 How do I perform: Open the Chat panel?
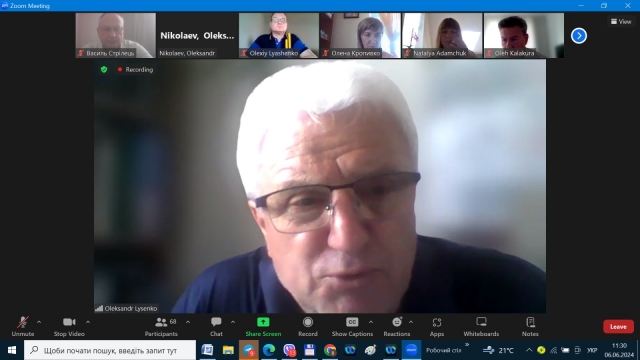pos(216,327)
